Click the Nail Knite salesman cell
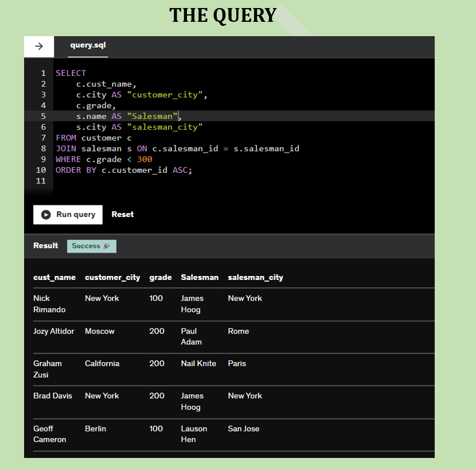This screenshot has width=476, height=470. pyautogui.click(x=198, y=363)
